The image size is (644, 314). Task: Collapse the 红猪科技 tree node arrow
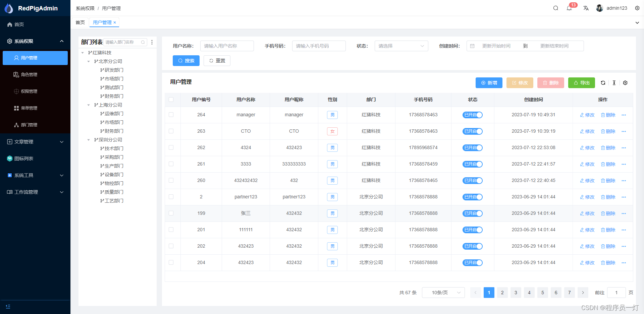pos(83,53)
